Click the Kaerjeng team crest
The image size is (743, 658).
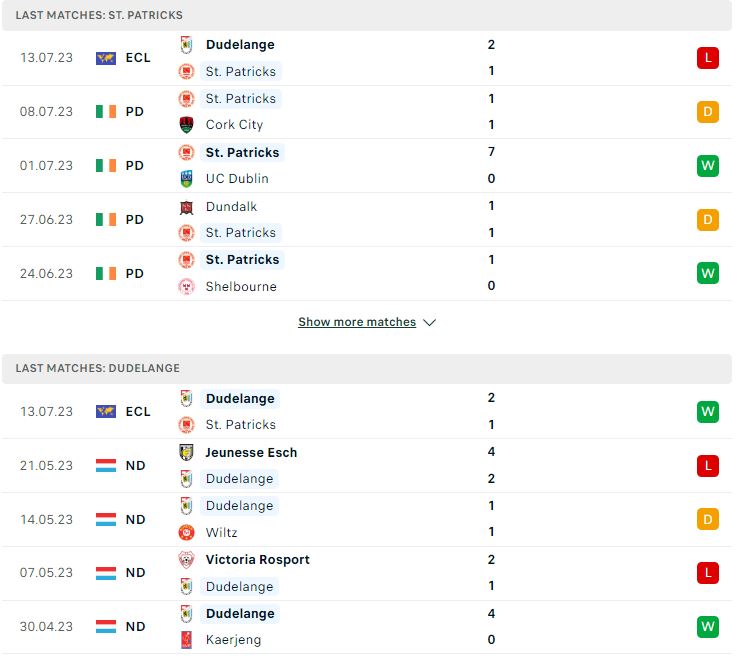pyautogui.click(x=186, y=640)
